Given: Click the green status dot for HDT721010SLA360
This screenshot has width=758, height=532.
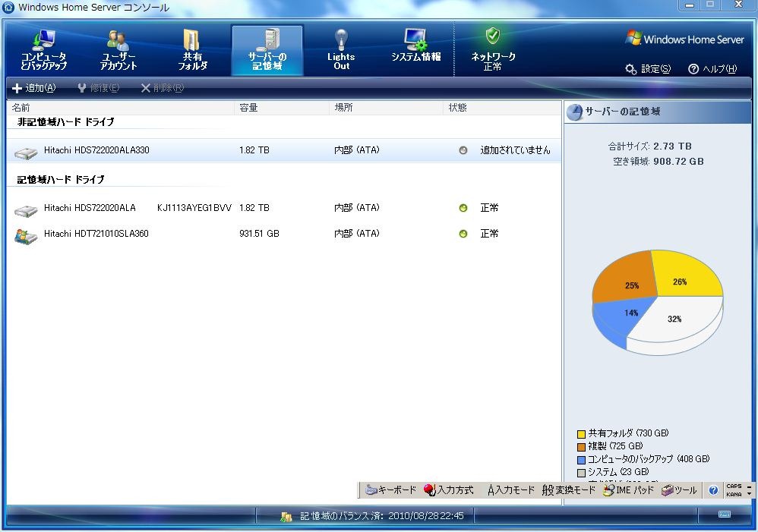Looking at the screenshot, I should click(463, 234).
